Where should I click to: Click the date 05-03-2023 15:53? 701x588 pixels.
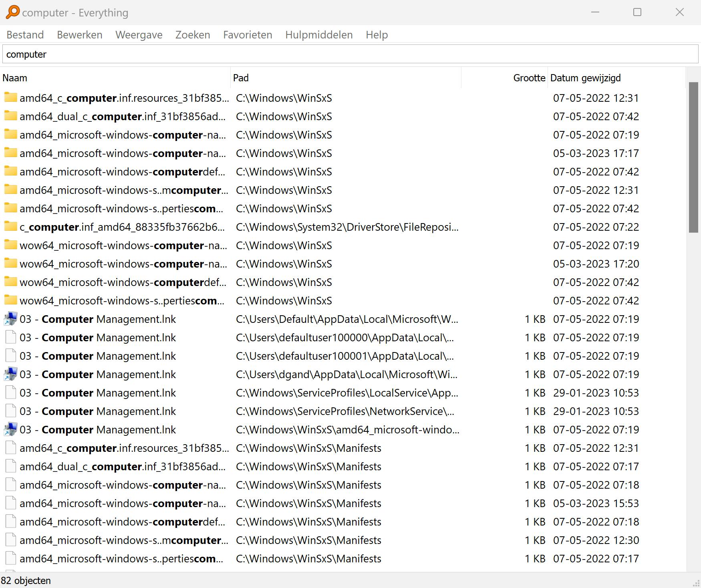click(x=596, y=503)
